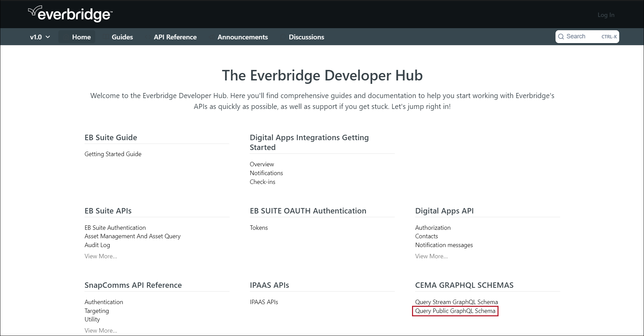Open the Authorization link
This screenshot has height=336, width=644.
pos(433,228)
